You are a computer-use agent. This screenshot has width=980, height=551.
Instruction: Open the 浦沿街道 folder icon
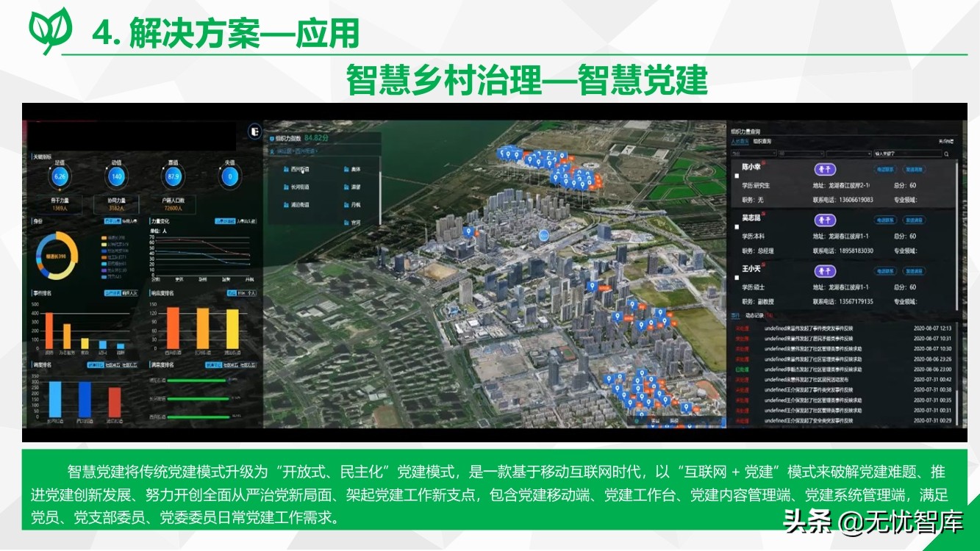(x=285, y=205)
